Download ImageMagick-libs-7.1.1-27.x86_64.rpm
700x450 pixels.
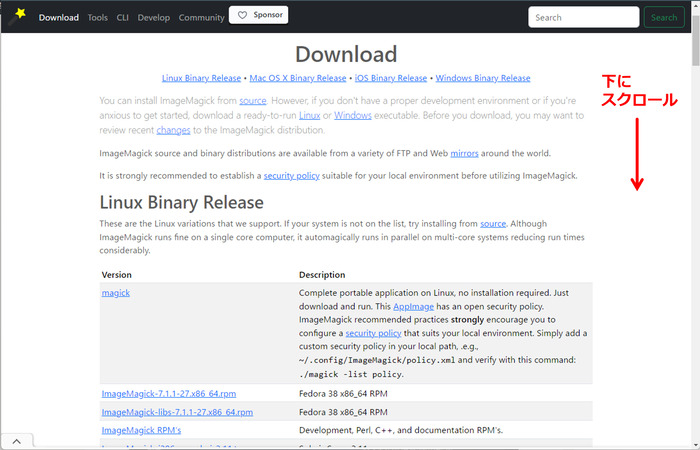177,412
